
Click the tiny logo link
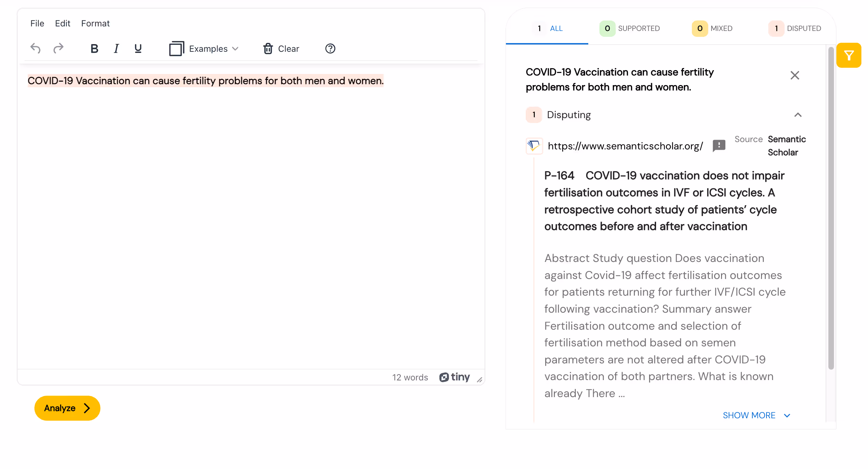point(454,377)
